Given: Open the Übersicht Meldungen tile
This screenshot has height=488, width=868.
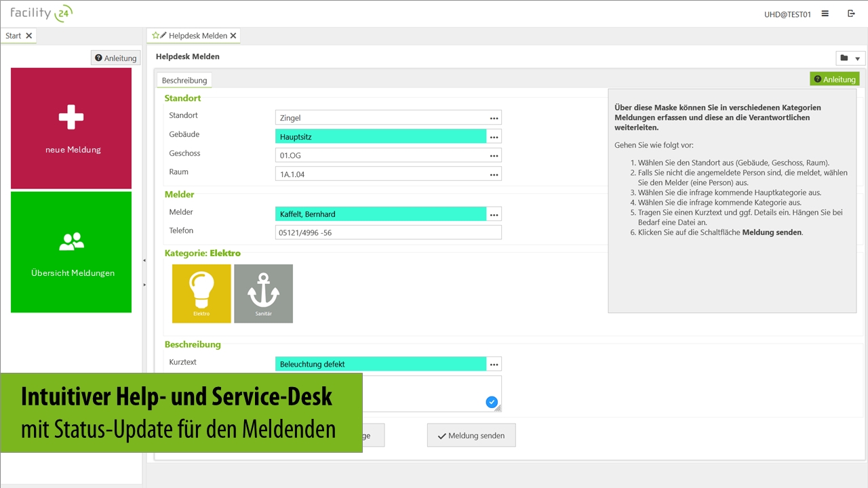Looking at the screenshot, I should click(x=71, y=252).
